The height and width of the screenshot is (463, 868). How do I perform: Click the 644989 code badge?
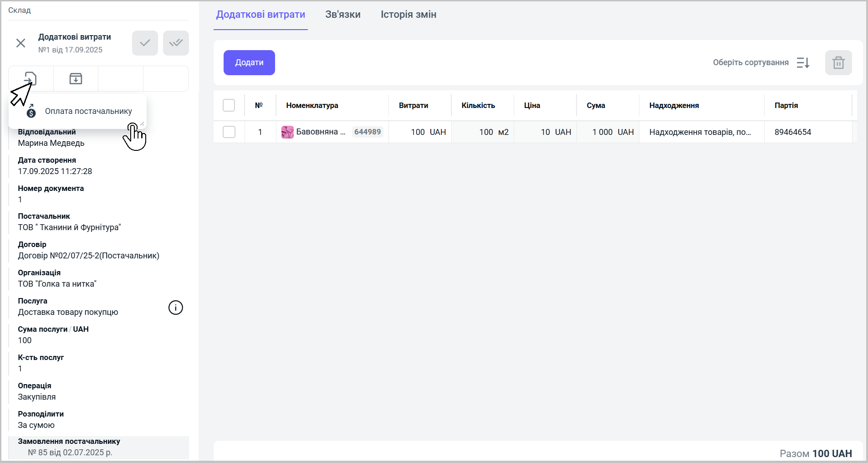coord(367,132)
